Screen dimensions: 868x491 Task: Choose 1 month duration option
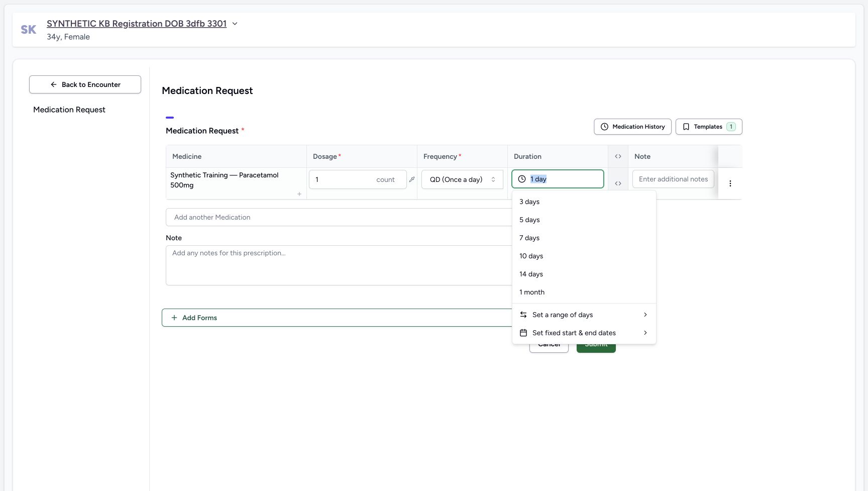coord(584,292)
